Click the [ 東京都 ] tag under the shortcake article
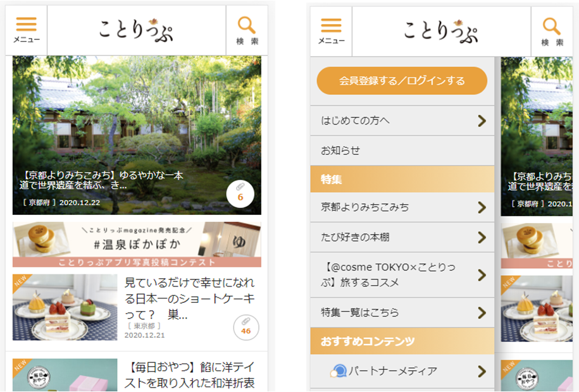The height and width of the screenshot is (392, 579). (x=144, y=326)
